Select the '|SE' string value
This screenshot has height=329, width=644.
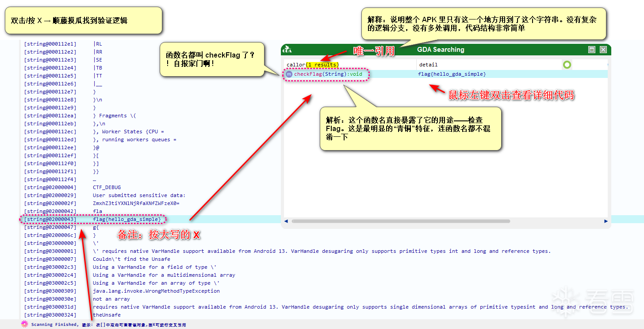(97, 60)
